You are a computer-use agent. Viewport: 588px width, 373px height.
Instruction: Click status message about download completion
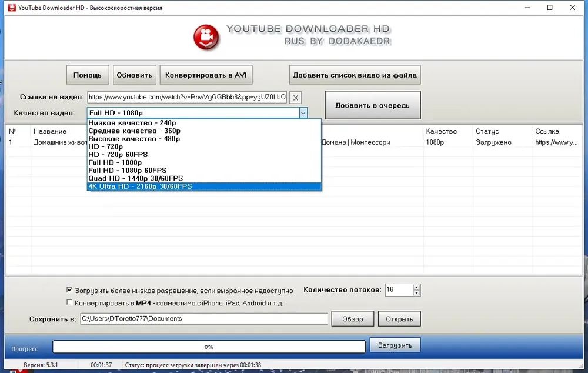pos(193,365)
